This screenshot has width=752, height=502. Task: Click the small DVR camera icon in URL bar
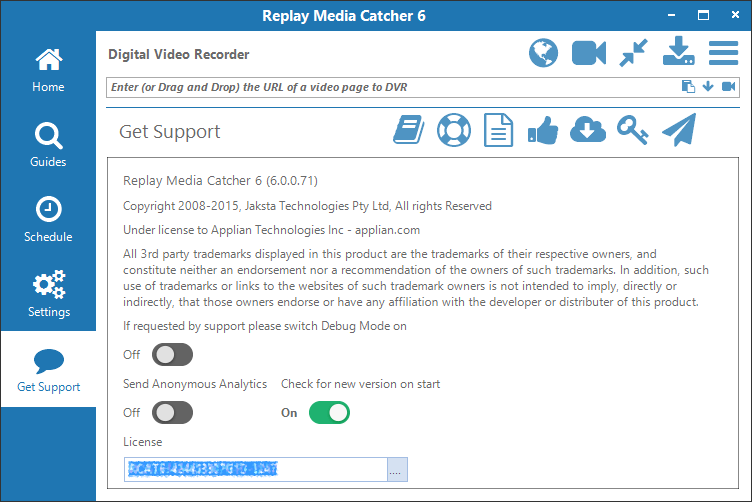click(x=728, y=87)
